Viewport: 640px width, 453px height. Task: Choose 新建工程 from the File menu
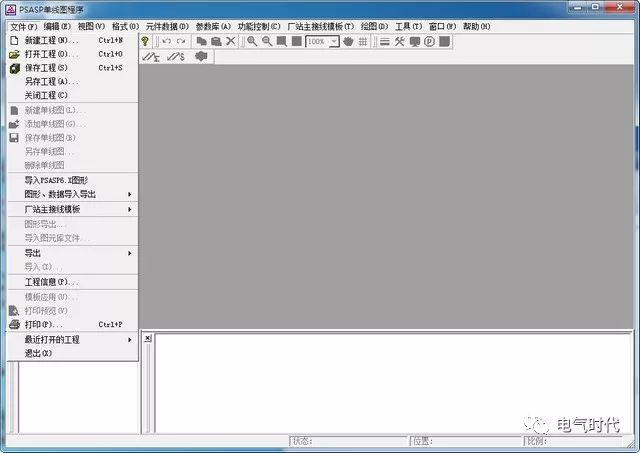(x=50, y=40)
